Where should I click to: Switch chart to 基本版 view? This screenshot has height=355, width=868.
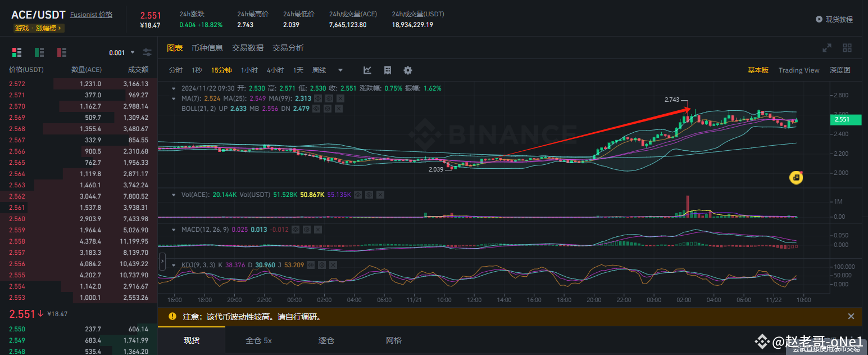[758, 70]
